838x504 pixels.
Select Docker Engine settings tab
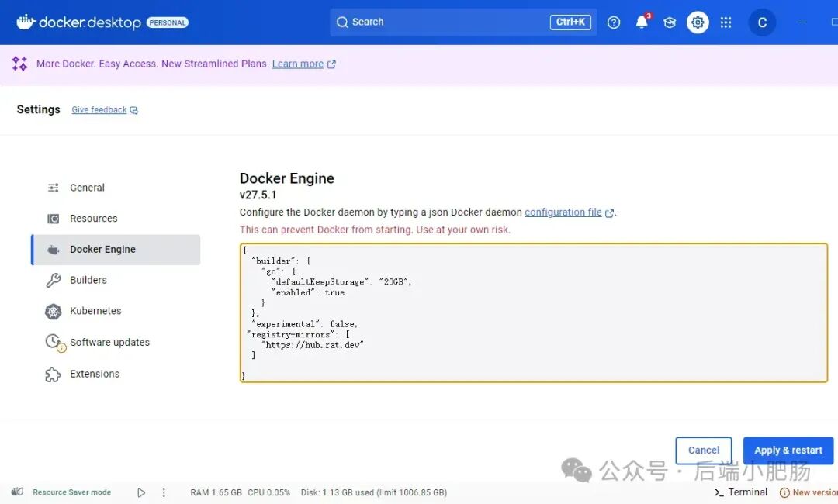tap(116, 250)
